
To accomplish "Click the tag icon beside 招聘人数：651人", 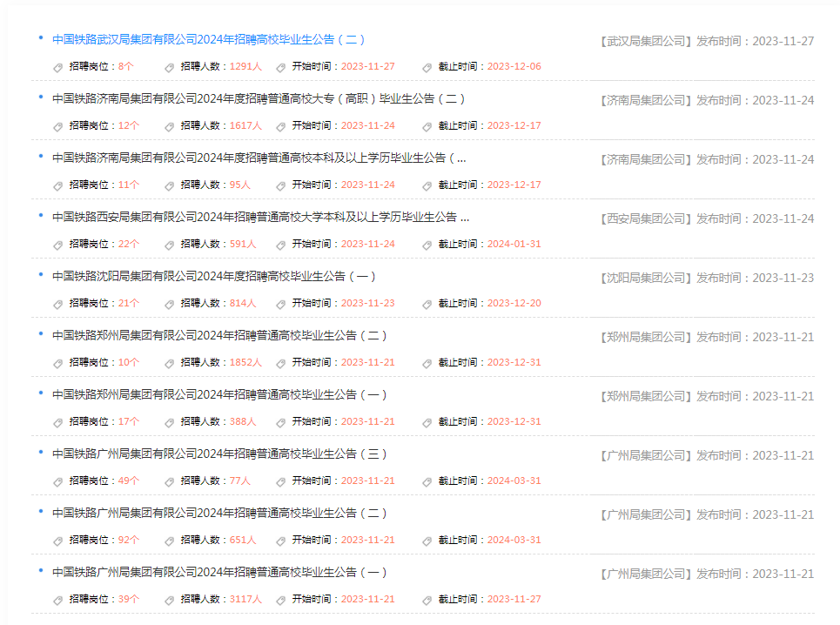I will [169, 541].
